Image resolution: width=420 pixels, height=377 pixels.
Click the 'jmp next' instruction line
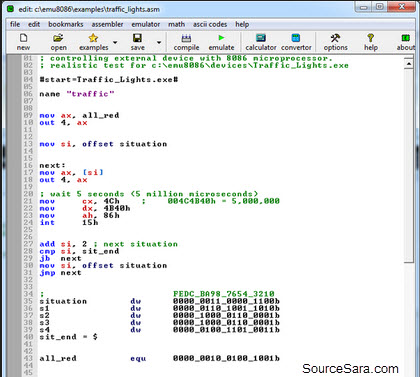click(60, 273)
